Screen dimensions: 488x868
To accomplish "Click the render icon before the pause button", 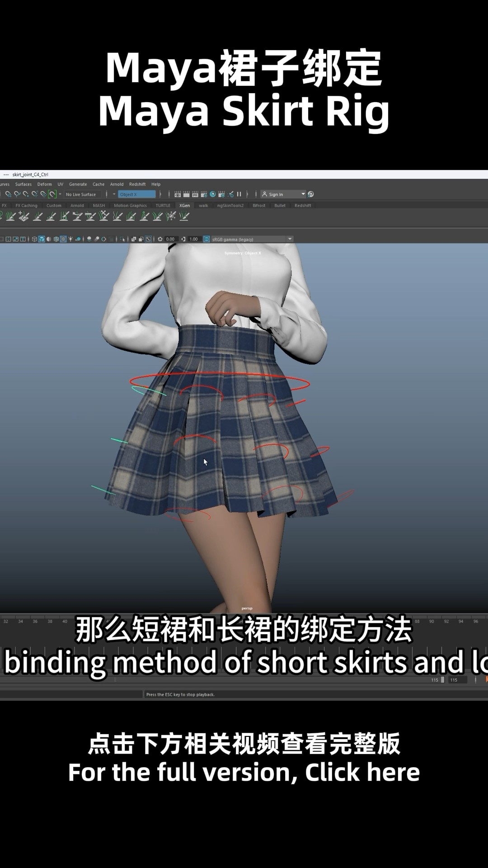I will 230,194.
